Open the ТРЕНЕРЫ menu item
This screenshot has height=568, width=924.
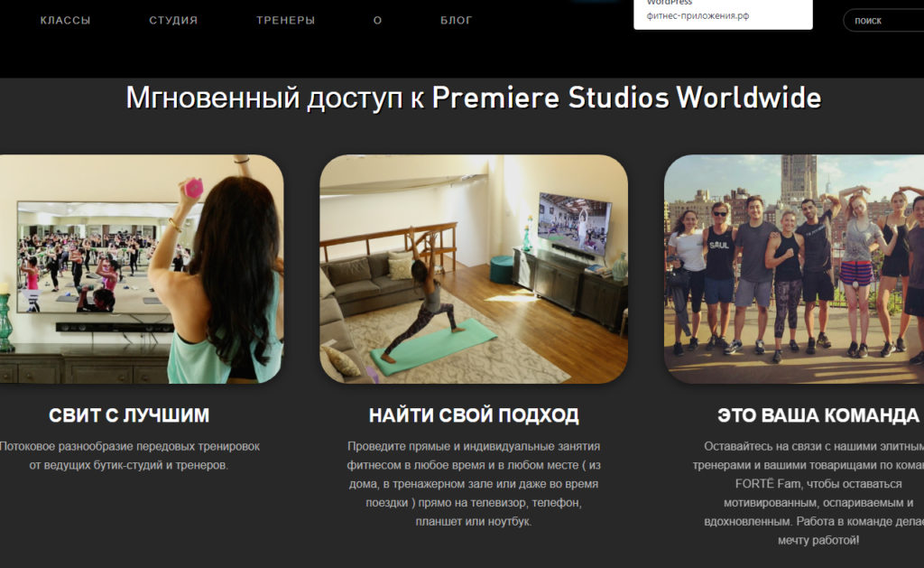pyautogui.click(x=285, y=20)
